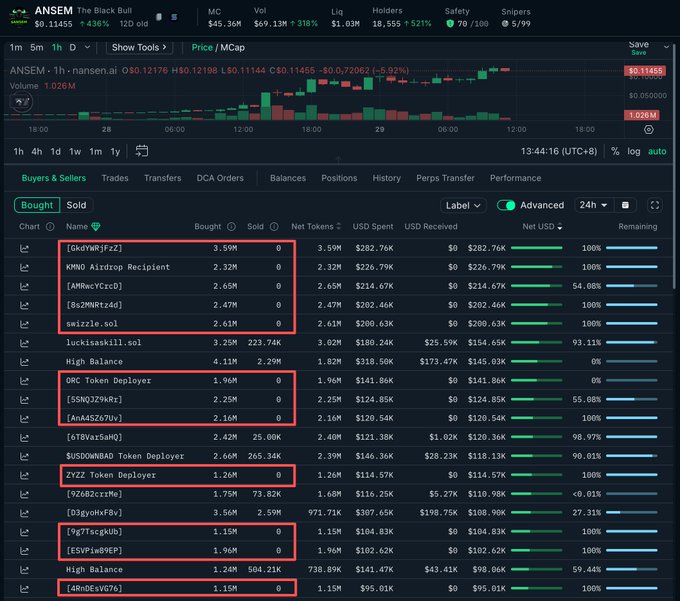Open the 24h timeframe dropdown

coord(593,205)
